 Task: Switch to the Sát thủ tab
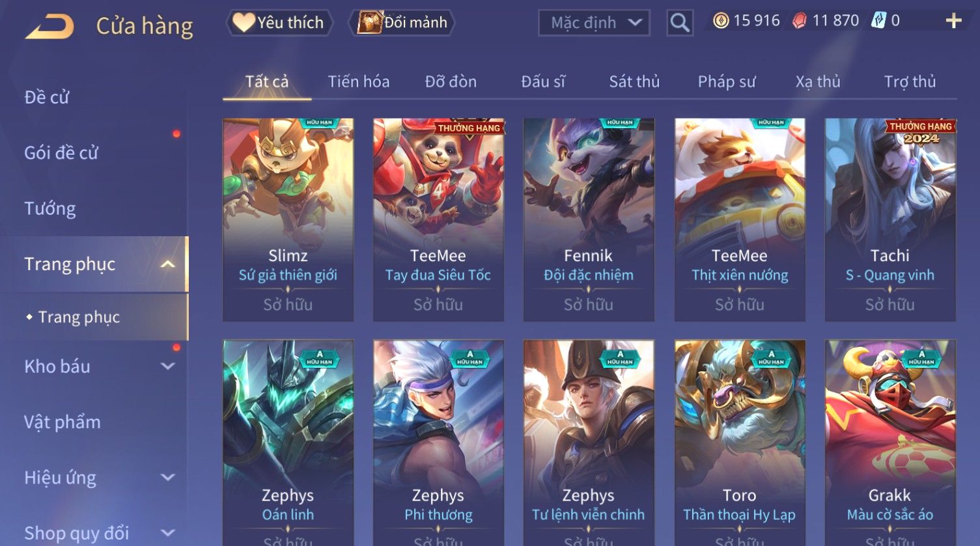click(634, 81)
